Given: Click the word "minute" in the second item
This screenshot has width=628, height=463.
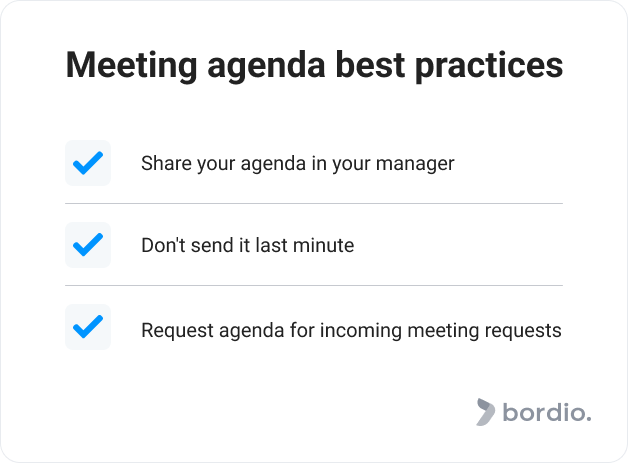Looking at the screenshot, I should pos(324,245).
